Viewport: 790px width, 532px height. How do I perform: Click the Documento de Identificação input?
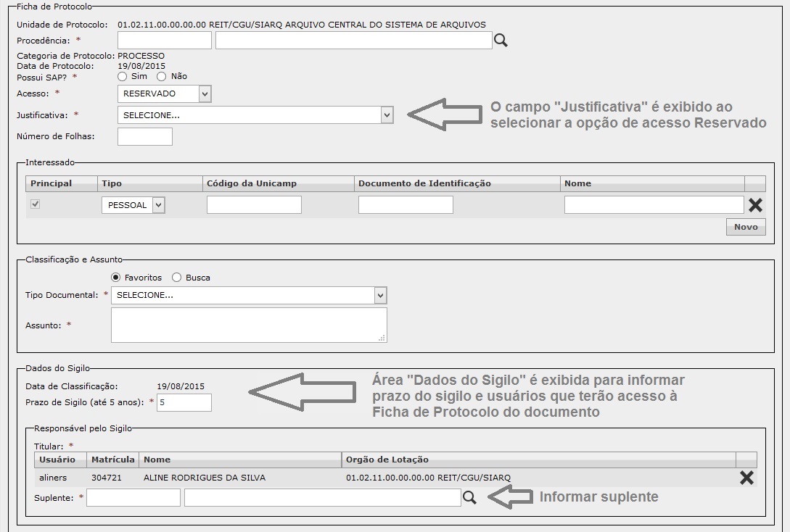[x=406, y=205]
